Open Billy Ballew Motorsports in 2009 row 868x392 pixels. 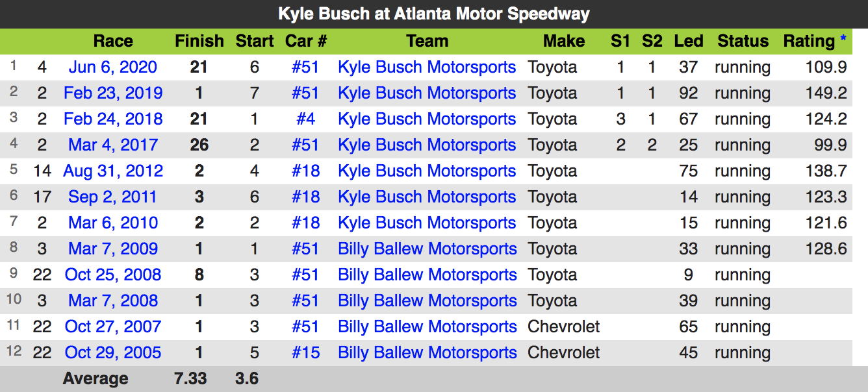click(427, 249)
